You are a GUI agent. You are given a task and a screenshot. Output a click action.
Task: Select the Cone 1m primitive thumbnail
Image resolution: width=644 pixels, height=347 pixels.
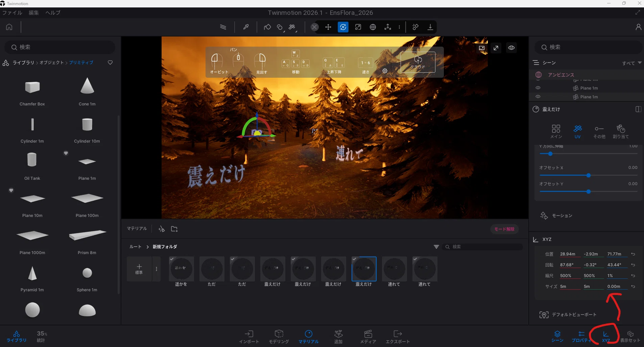pyautogui.click(x=87, y=86)
